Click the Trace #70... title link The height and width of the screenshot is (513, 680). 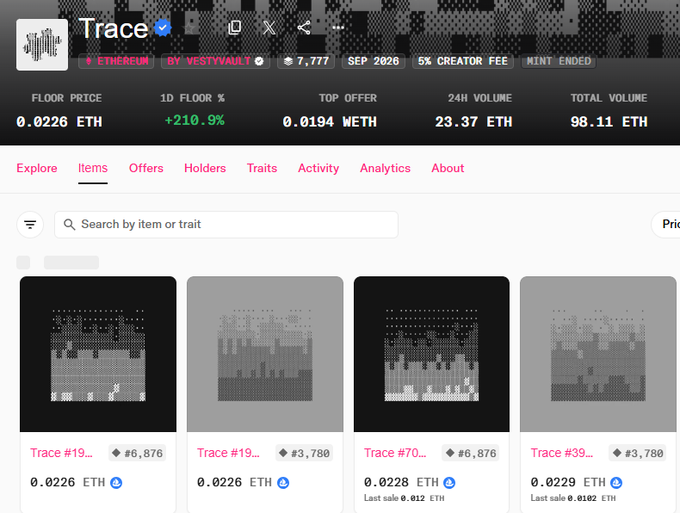395,453
